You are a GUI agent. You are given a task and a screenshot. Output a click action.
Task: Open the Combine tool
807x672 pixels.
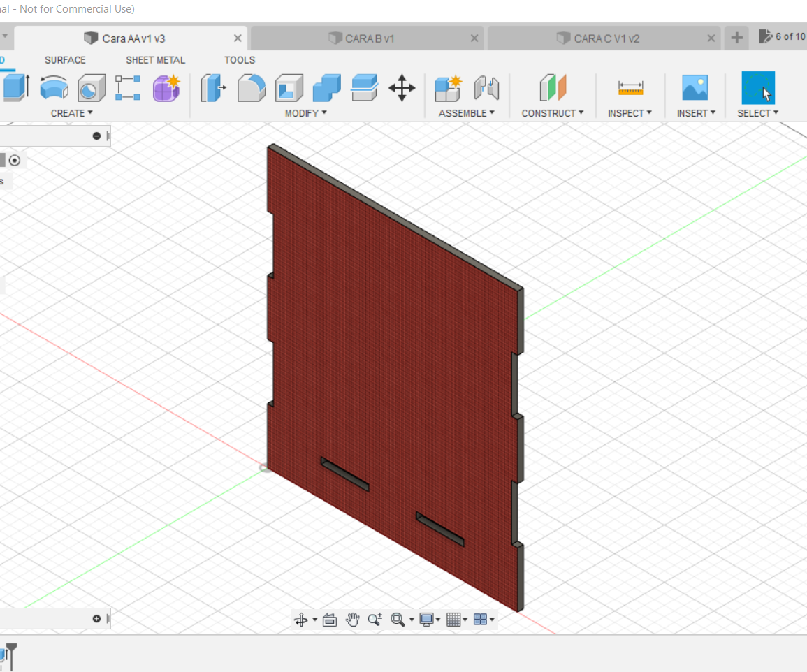[326, 88]
